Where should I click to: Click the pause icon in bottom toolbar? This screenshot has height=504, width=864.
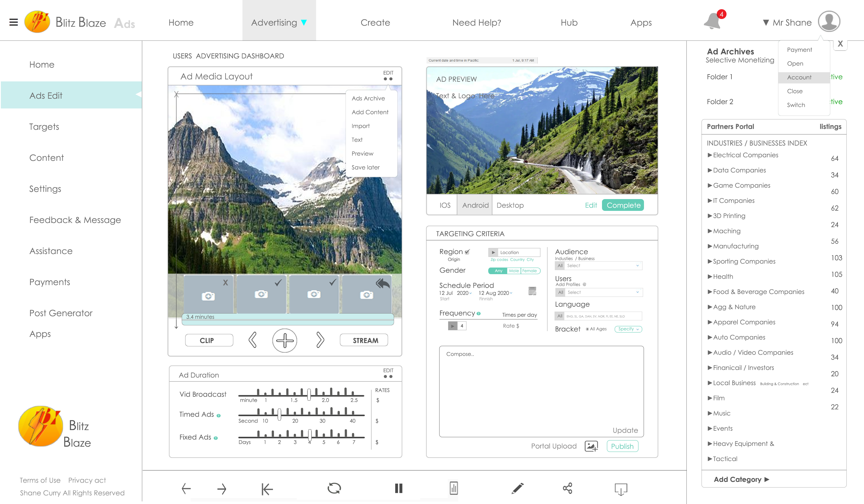[398, 488]
